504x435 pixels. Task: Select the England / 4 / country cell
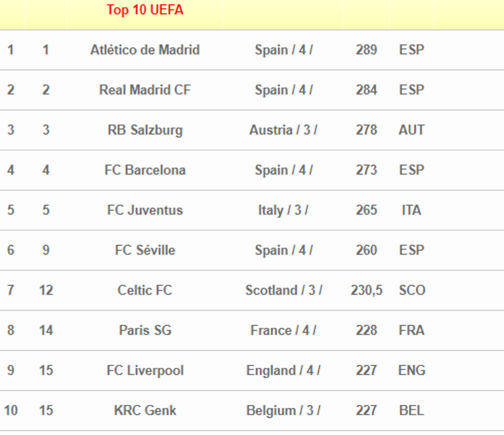283,370
